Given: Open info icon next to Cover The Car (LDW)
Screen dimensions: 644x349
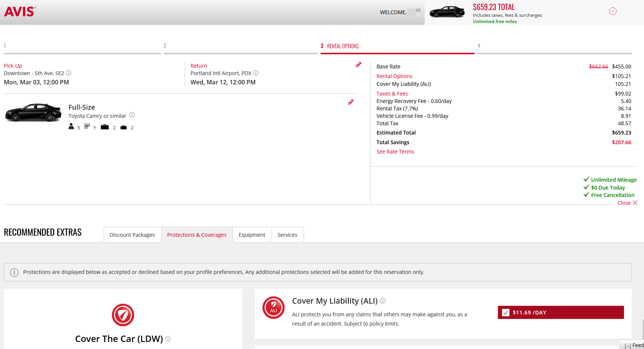Looking at the screenshot, I should [168, 339].
